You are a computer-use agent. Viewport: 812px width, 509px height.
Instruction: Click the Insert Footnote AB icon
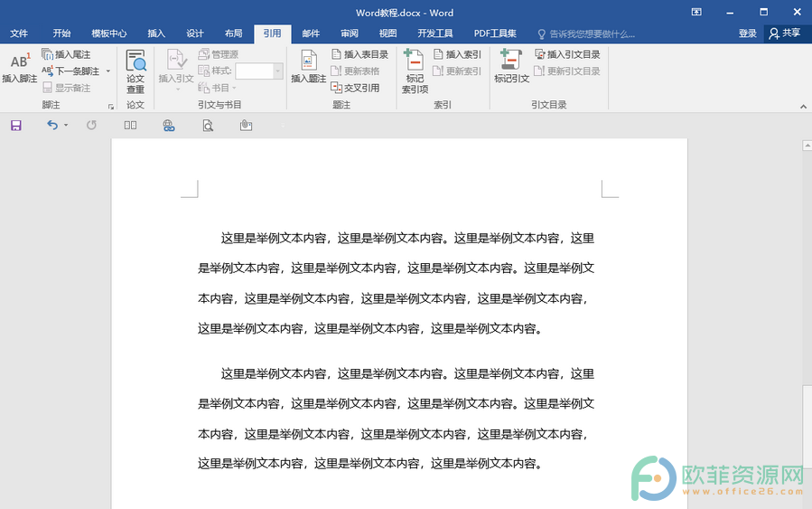19,61
